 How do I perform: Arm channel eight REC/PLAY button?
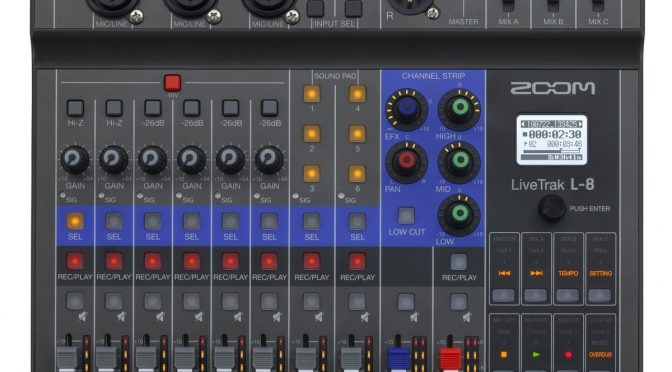point(357,261)
